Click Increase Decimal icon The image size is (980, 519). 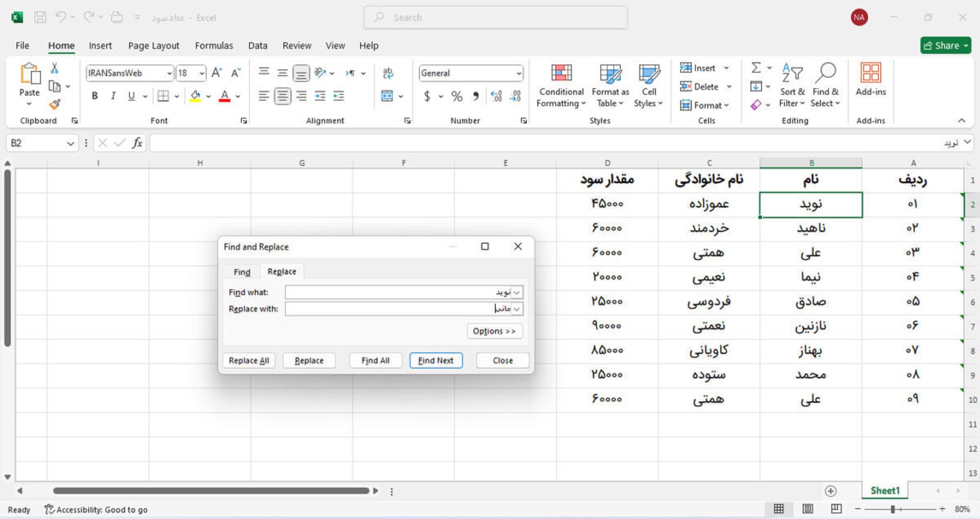click(x=496, y=96)
